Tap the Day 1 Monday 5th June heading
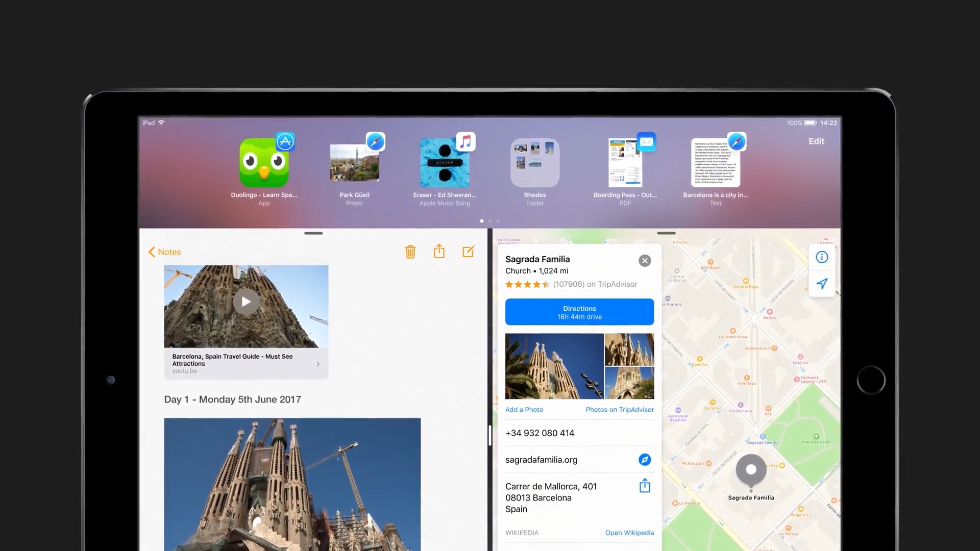Image resolution: width=980 pixels, height=551 pixels. [232, 399]
